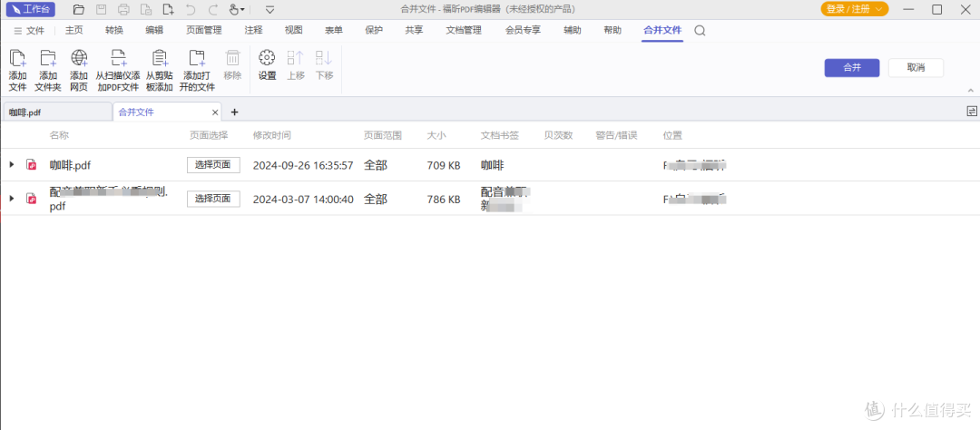The height and width of the screenshot is (430, 980).
Task: Click the 名称 column header
Action: point(59,135)
